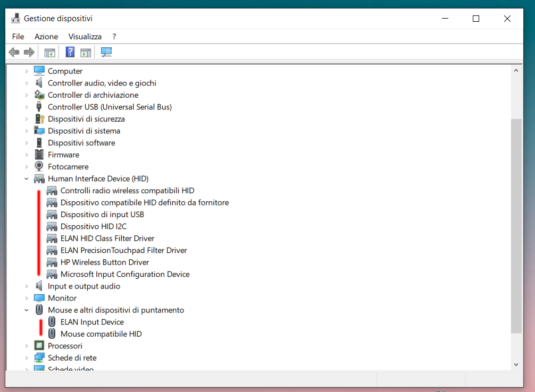Image resolution: width=535 pixels, height=392 pixels.
Task: Select Microsoft Input Configuration Device
Action: (125, 274)
